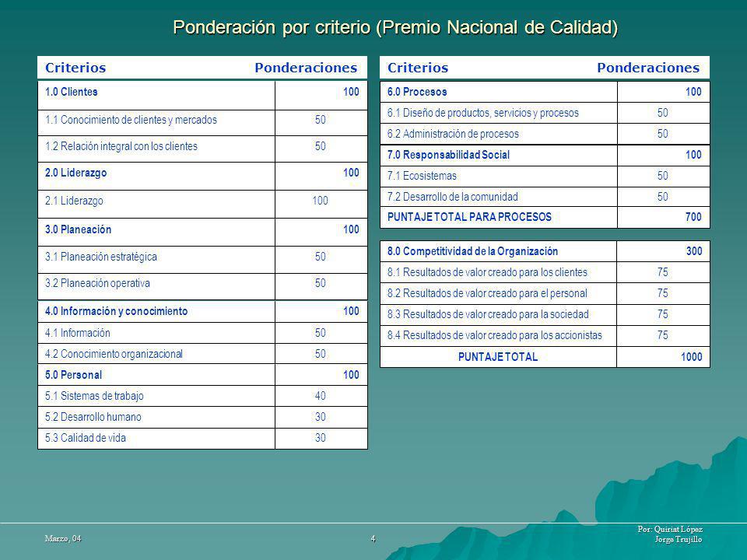747x560 pixels.
Task: Select right table 'Ponderaciones' header
Action: [648, 68]
